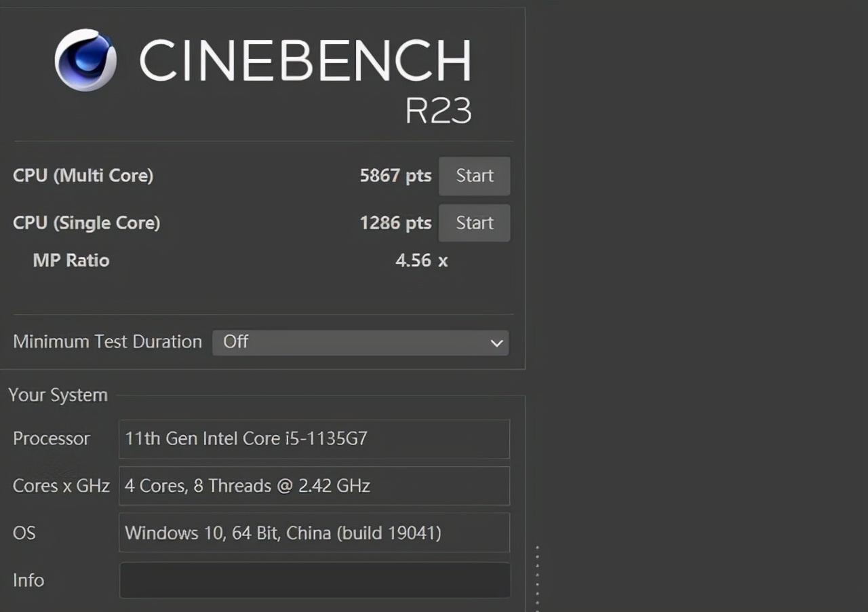Click the 4.56 x ratio value
Screen dimensions: 868x612
coord(421,261)
